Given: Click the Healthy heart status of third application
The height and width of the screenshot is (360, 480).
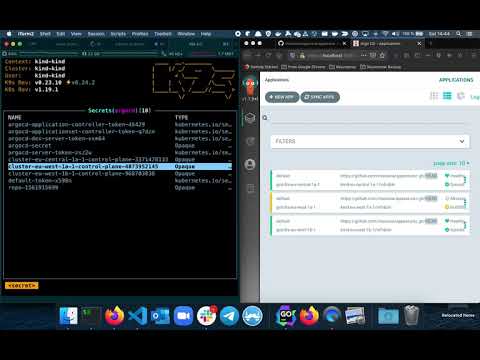Looking at the screenshot, I should coord(447,221).
